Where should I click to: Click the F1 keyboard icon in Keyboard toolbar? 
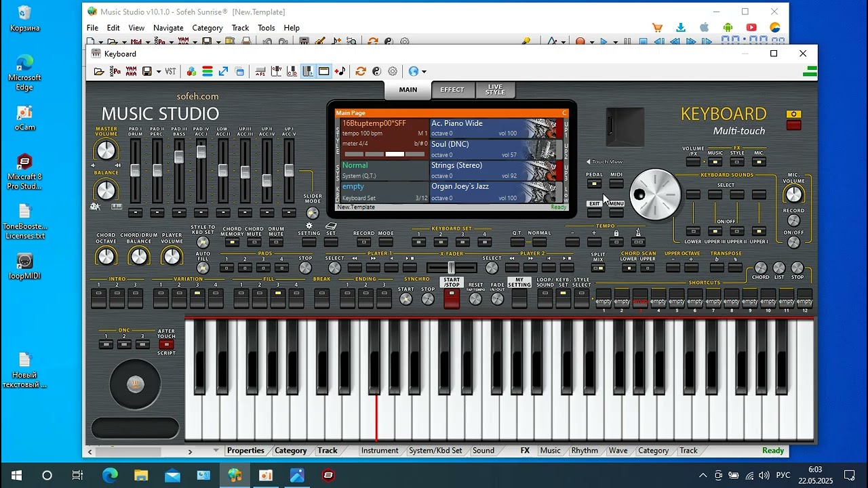[x=260, y=71]
